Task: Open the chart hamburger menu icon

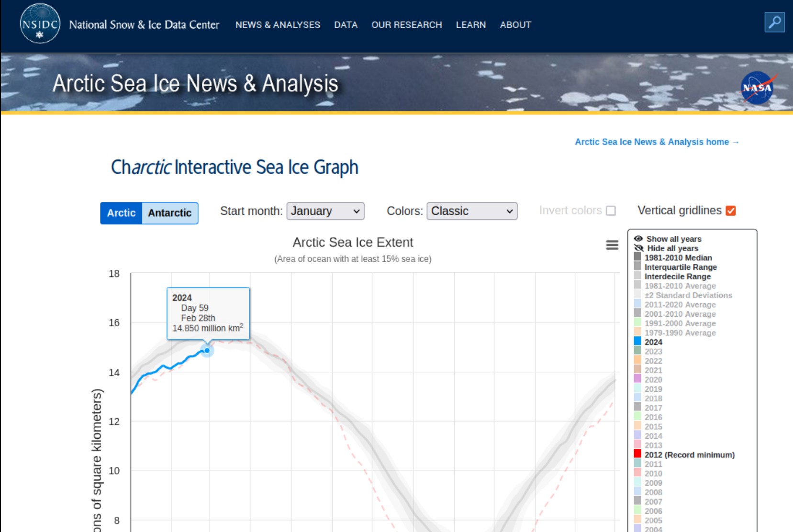Action: 612,245
